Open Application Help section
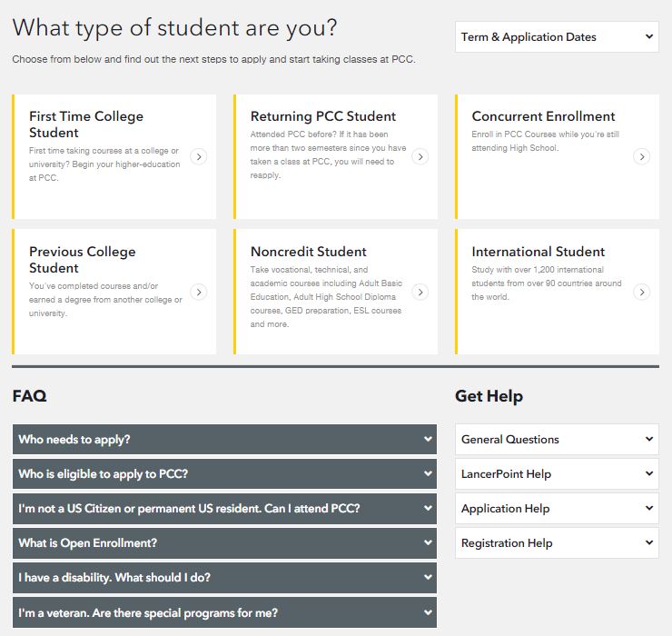This screenshot has height=636, width=672. tap(557, 508)
